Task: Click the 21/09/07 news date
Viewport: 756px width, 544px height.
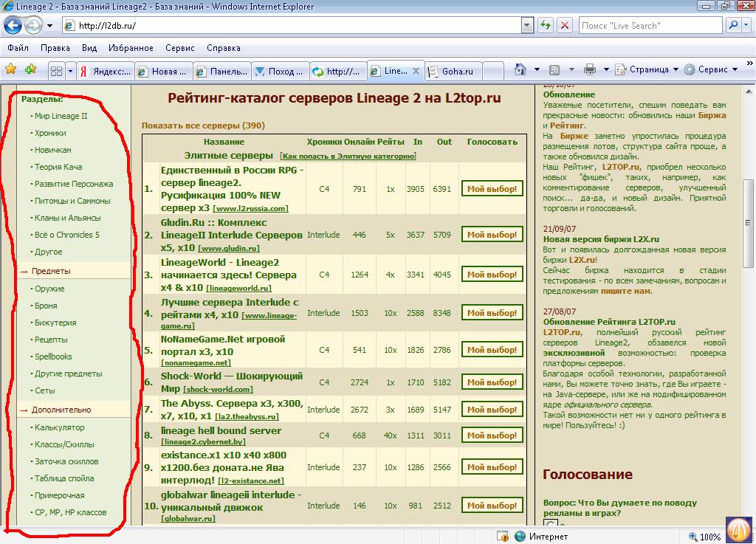Action: click(560, 229)
